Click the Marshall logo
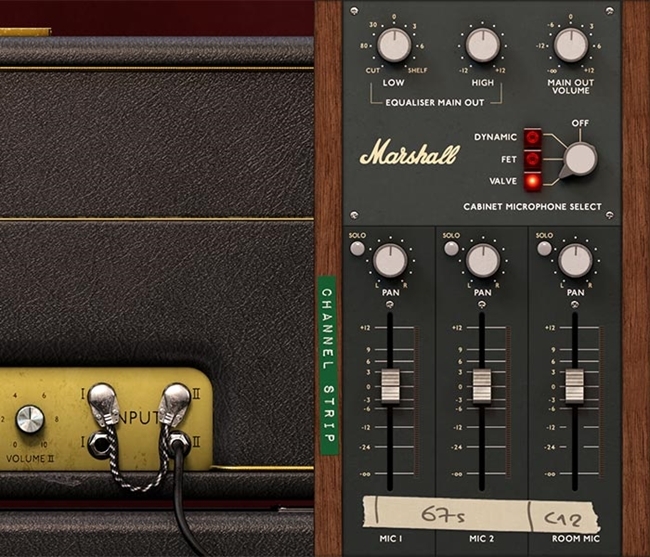 coord(410,152)
